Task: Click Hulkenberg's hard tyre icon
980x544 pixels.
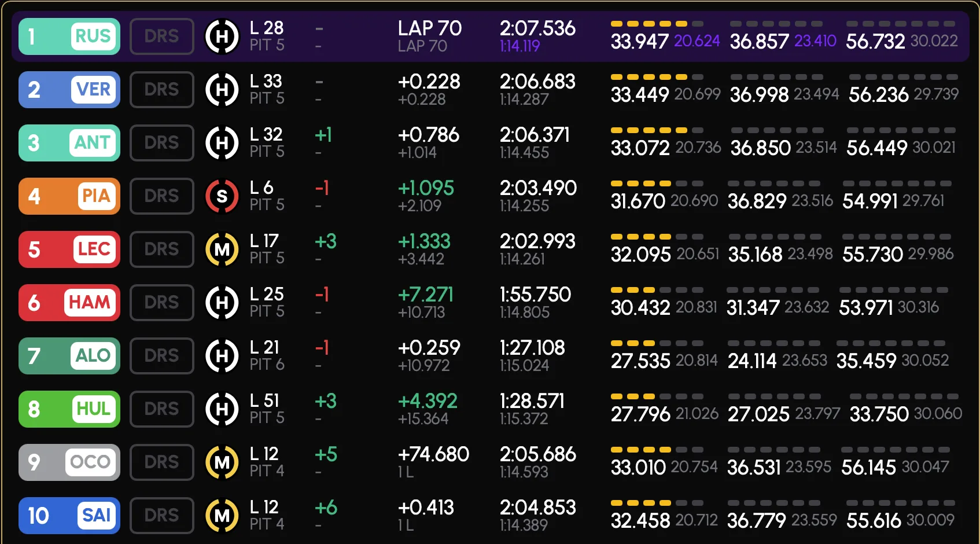Action: 222,409
